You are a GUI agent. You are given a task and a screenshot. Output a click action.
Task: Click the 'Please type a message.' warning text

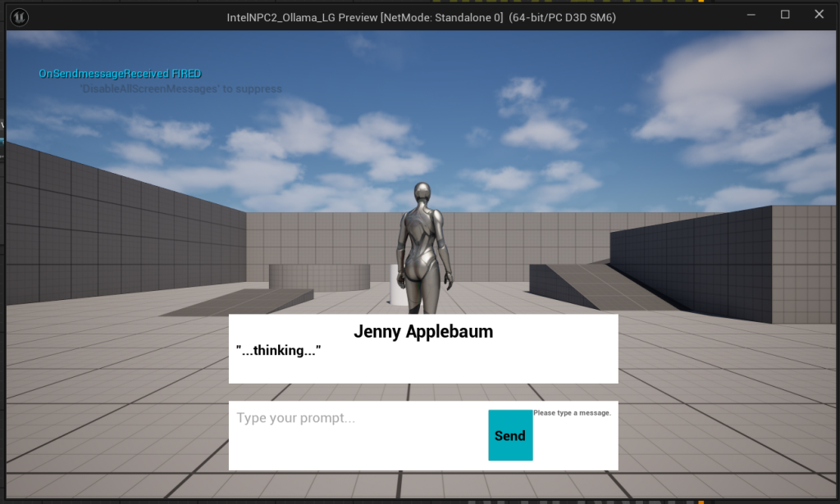[572, 413]
